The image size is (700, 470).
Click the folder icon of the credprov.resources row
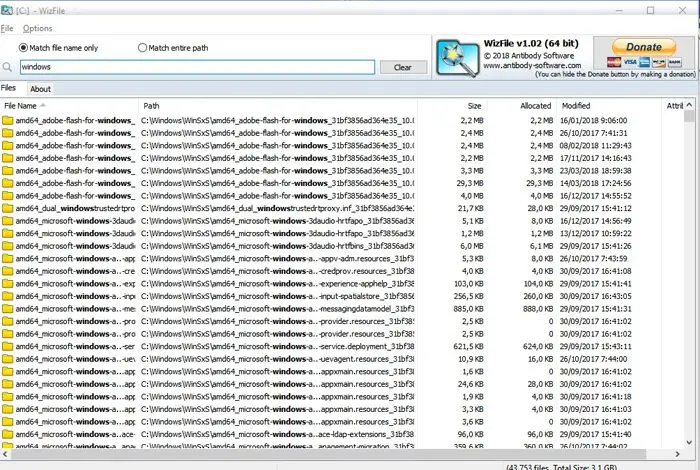point(7,271)
